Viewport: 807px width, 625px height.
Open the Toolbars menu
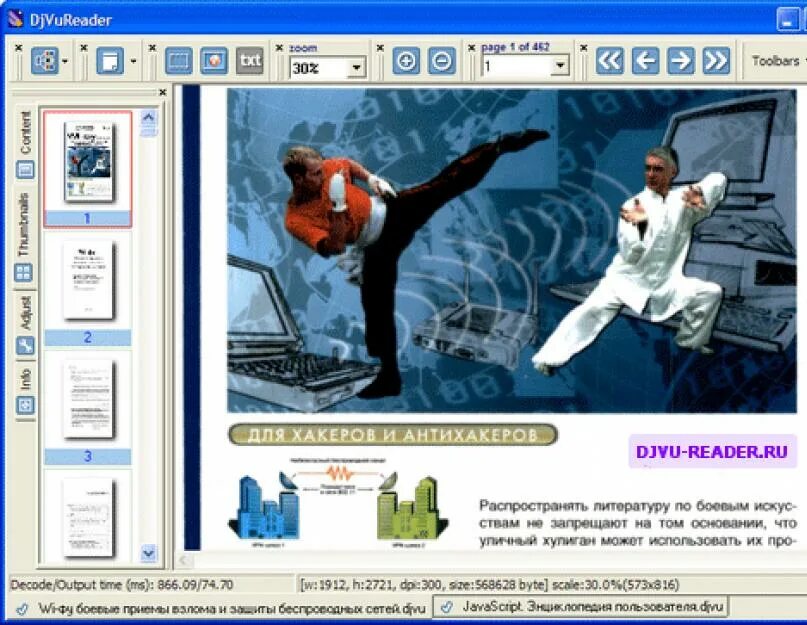click(x=777, y=61)
